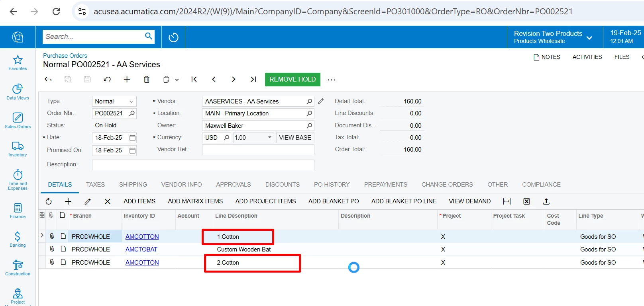Click the VIEW BASE button

tap(295, 137)
